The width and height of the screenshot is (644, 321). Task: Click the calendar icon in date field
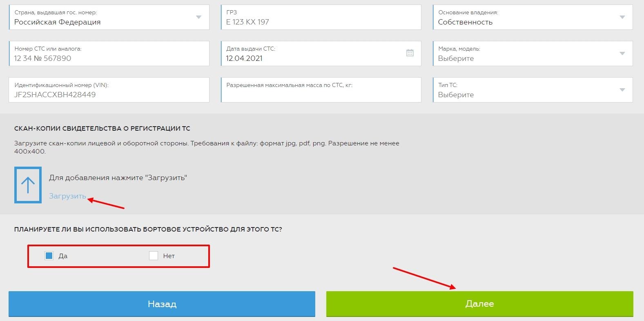coord(410,53)
